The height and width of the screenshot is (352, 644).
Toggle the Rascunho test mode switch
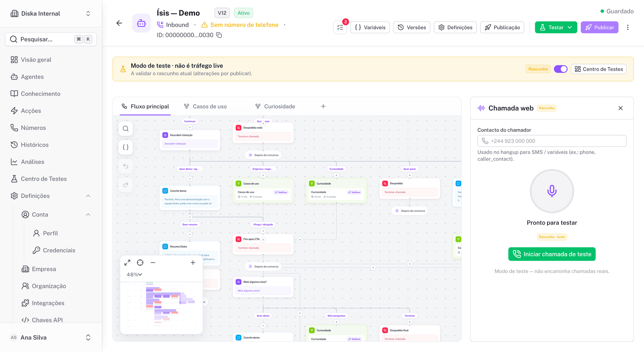point(561,69)
